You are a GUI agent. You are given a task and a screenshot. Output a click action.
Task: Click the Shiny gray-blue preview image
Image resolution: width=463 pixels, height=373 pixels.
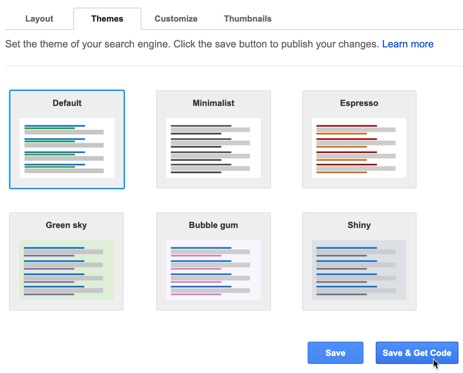(359, 270)
